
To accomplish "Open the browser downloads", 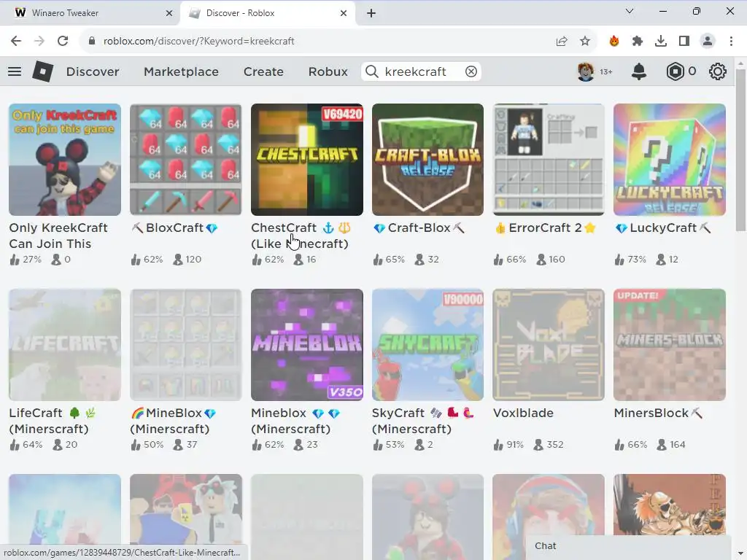I will point(661,41).
